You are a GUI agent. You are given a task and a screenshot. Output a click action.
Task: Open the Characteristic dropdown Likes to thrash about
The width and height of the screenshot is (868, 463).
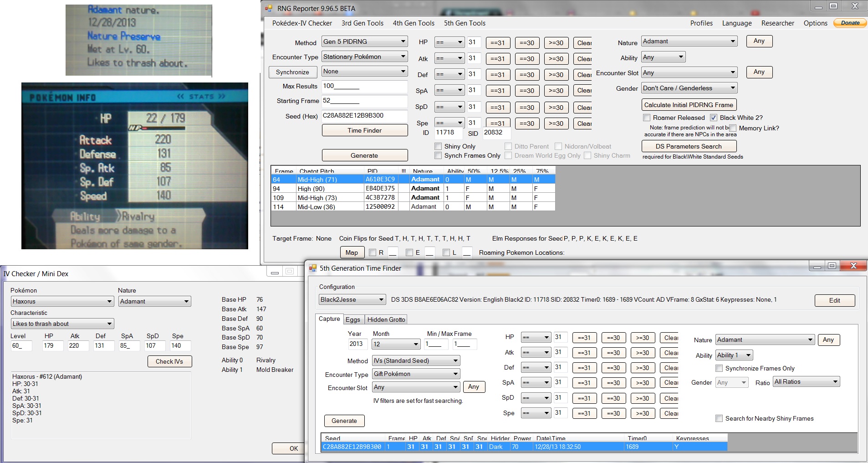coord(62,324)
